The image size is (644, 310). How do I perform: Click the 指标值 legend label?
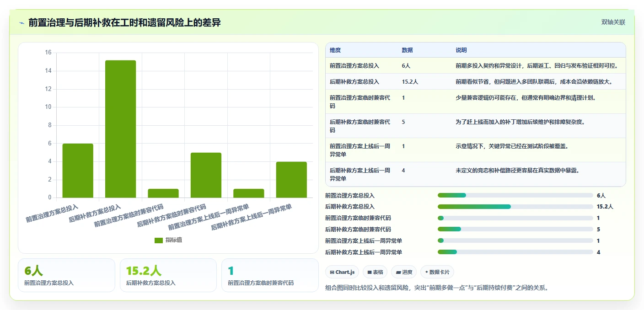coord(174,240)
